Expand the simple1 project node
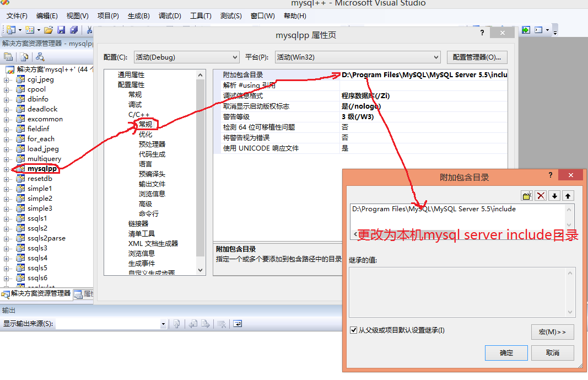This screenshot has height=380, width=588. [6, 189]
